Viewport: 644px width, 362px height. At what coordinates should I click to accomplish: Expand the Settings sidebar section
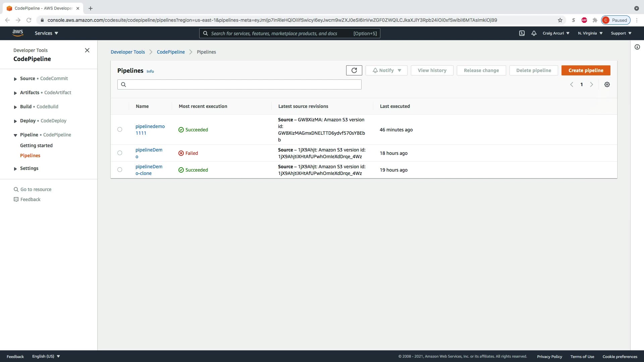tap(15, 169)
